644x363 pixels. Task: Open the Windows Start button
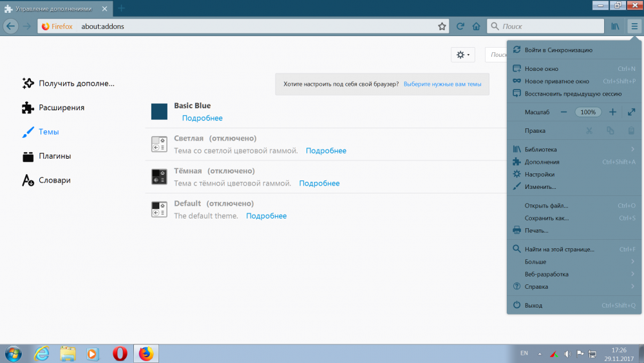[x=14, y=353]
